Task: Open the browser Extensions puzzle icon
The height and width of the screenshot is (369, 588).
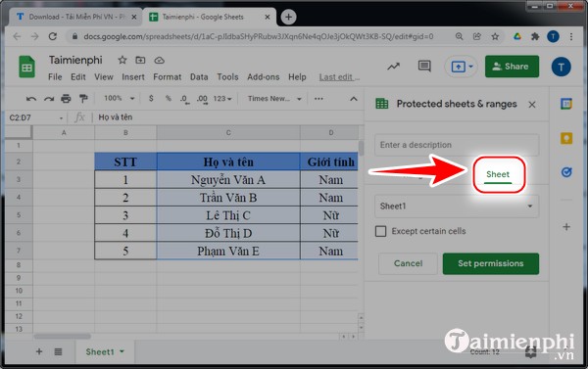Action: click(535, 36)
